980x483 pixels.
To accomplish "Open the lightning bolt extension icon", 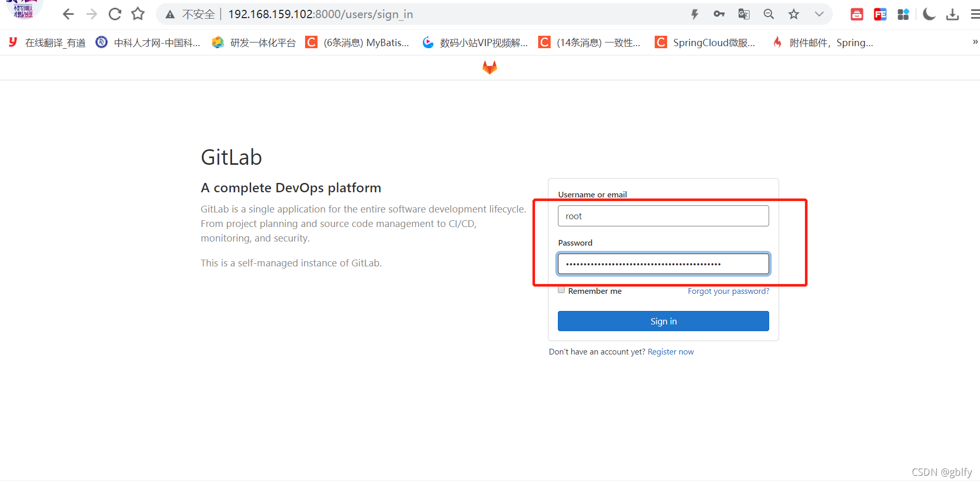I will 694,14.
